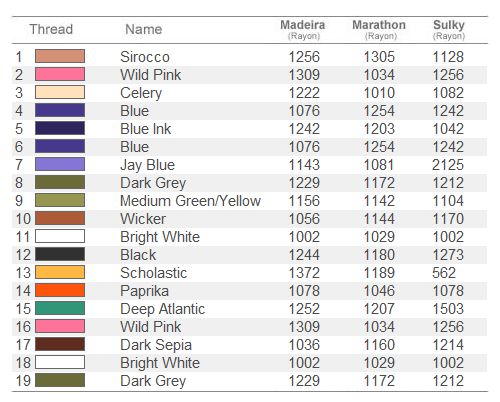Click the Blue Ink swatch in row 5
The image size is (500, 402).
tap(60, 128)
